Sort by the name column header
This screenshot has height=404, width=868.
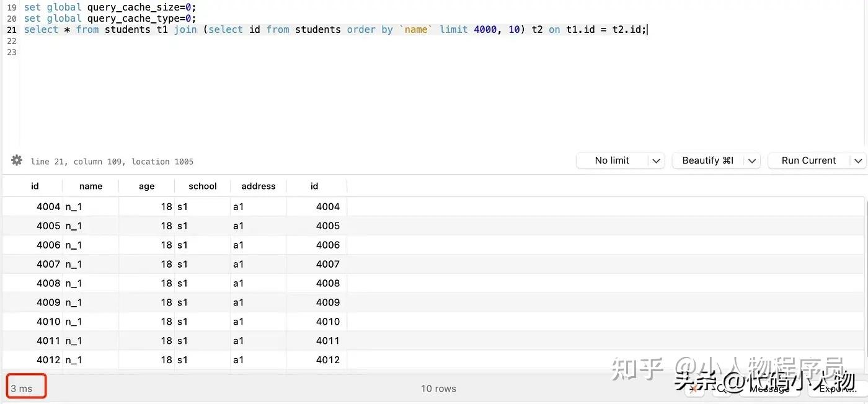(91, 186)
